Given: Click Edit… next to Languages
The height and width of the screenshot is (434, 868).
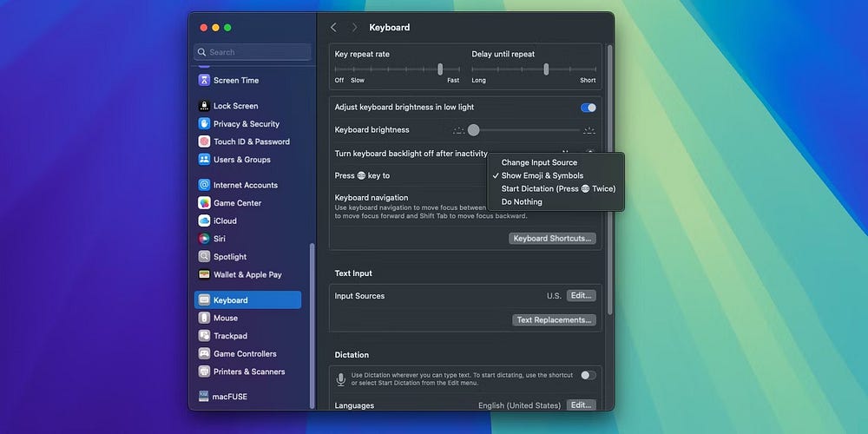Looking at the screenshot, I should click(582, 405).
